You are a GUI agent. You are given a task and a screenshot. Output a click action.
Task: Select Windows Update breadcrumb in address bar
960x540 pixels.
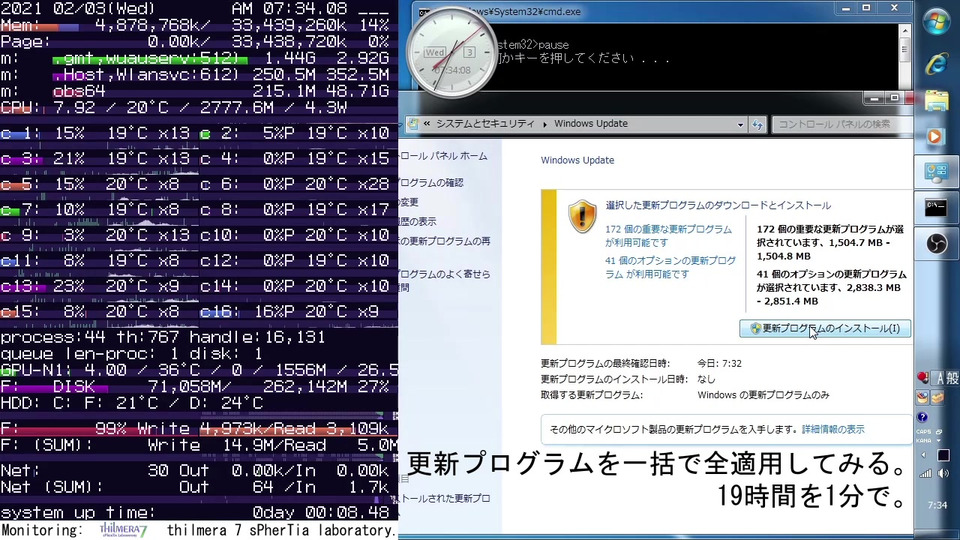click(591, 124)
